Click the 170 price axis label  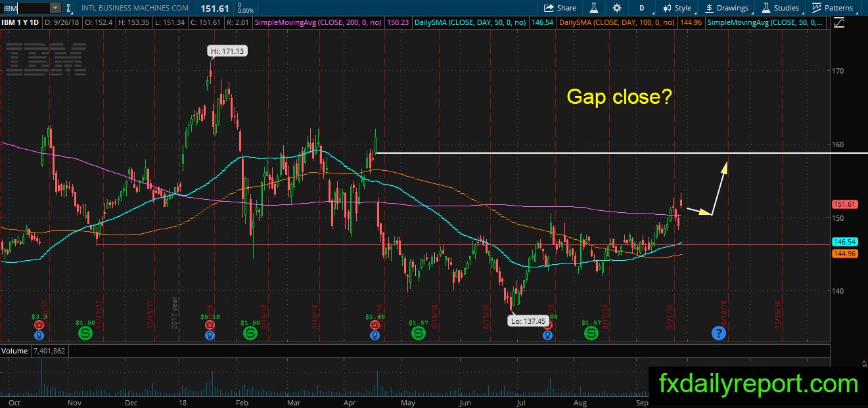click(x=838, y=70)
